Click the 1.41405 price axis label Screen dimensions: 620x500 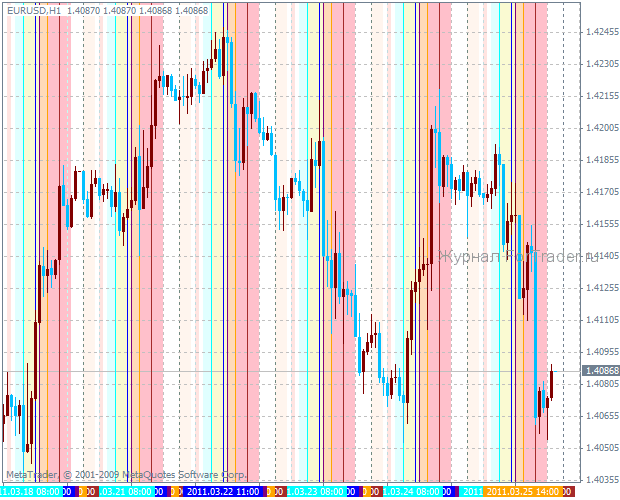pos(602,256)
